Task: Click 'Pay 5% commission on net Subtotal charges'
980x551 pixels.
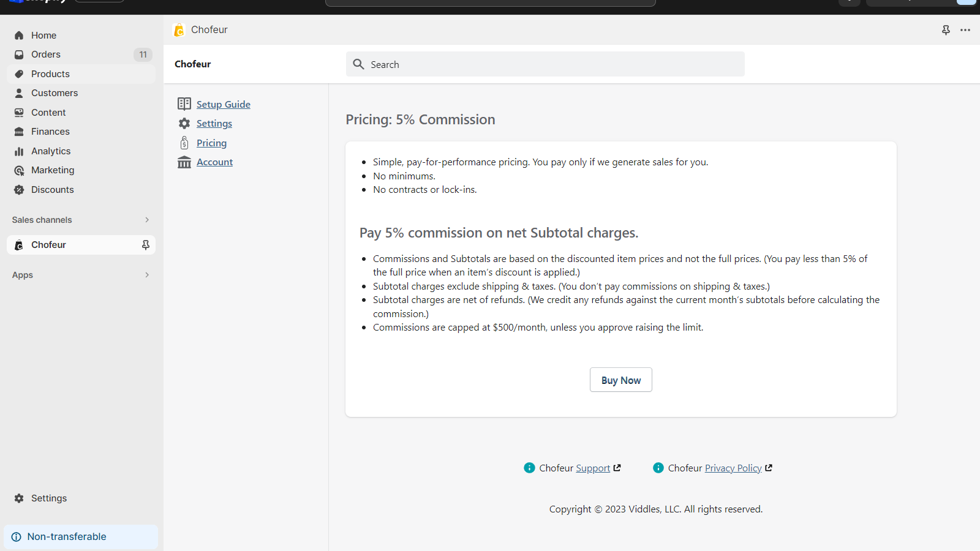Action: click(x=499, y=233)
